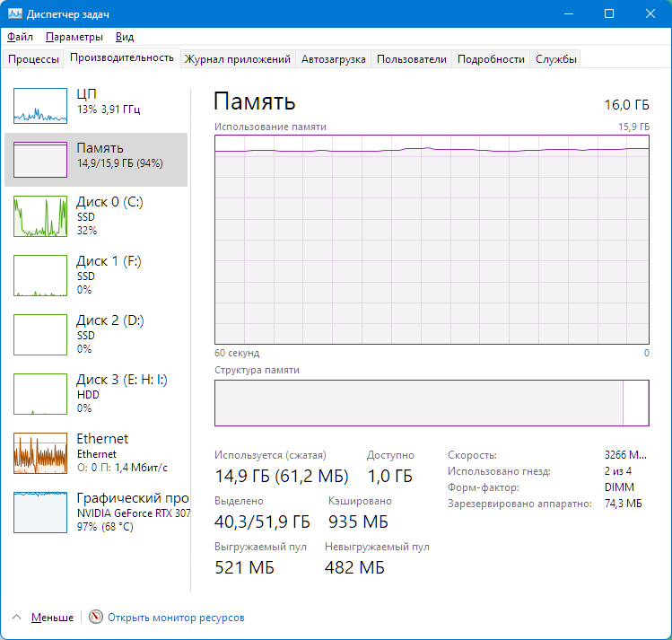This screenshot has height=640, width=672.
Task: Click the Память heading
Action: 255,101
